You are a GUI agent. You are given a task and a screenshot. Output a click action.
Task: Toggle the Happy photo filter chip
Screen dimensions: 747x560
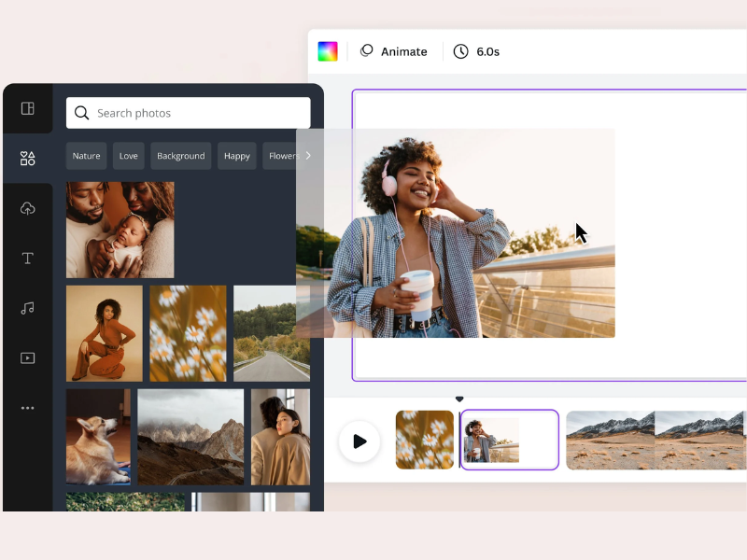pyautogui.click(x=236, y=156)
